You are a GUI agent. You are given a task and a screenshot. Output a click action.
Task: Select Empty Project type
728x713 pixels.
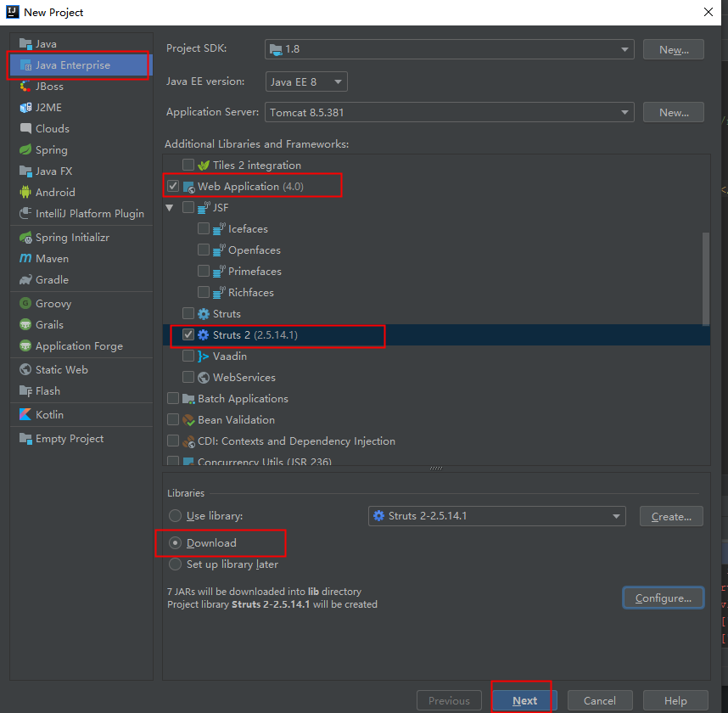81,439
